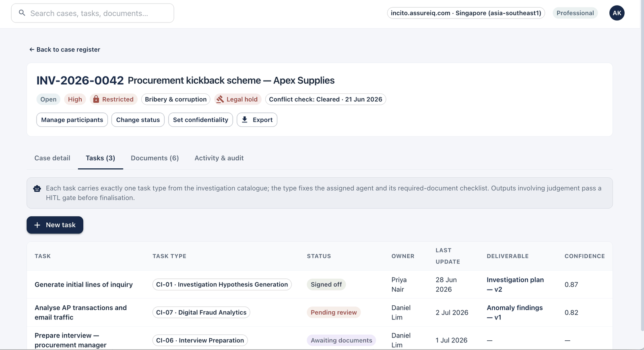Click the High priority badge

pos(75,99)
